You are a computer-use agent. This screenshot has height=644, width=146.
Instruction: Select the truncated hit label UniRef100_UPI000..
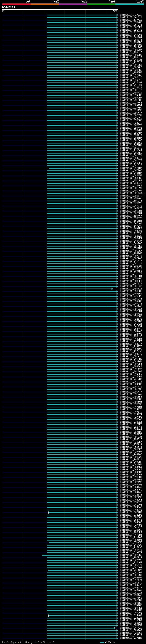point(132,193)
